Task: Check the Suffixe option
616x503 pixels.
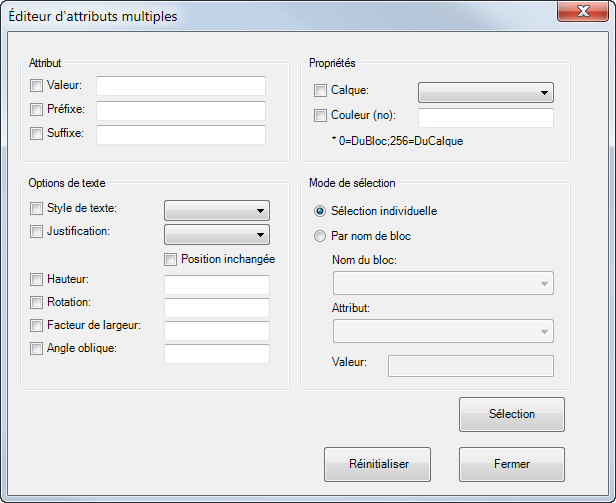Action: pos(37,133)
